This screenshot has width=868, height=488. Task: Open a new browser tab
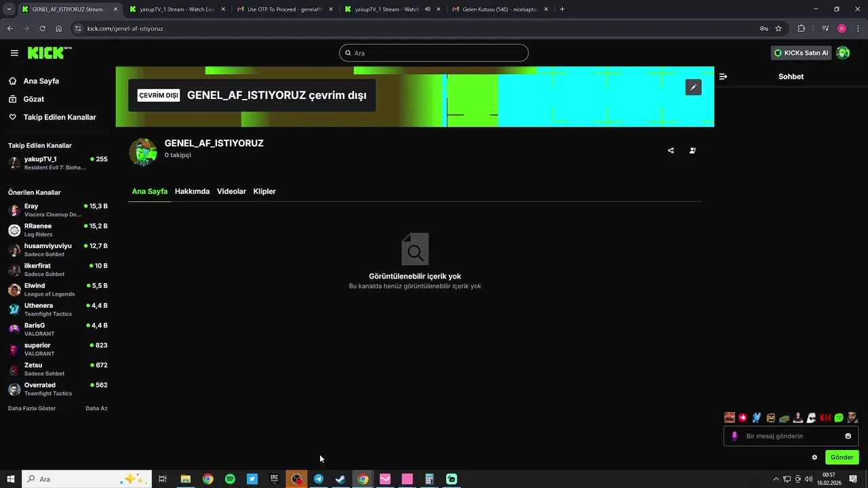(x=562, y=9)
